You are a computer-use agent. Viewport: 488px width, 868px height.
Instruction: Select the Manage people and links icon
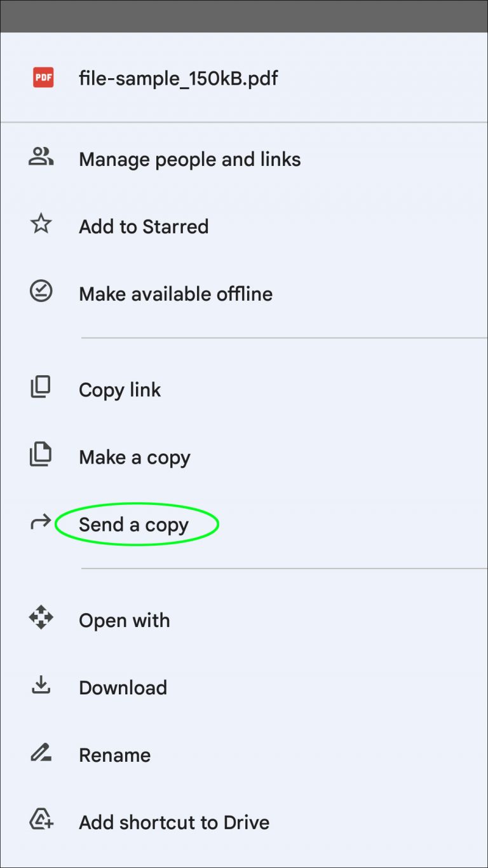(41, 159)
